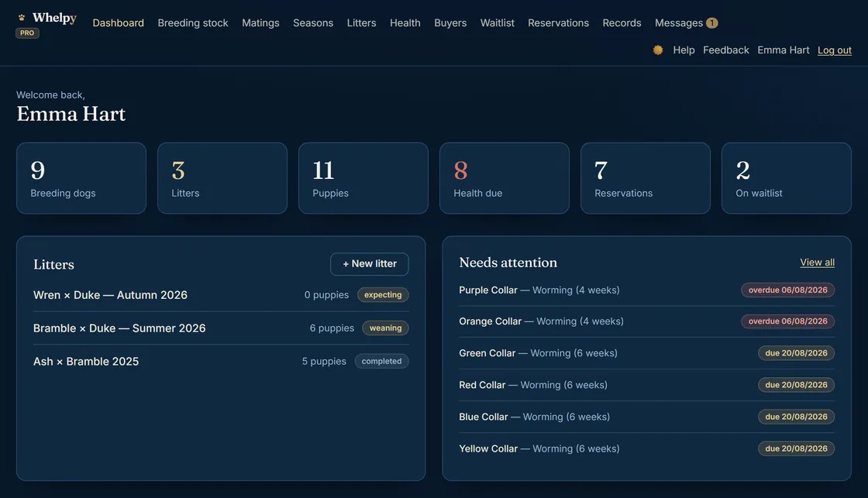Click the Whelpy brand name
868x498 pixels.
click(54, 18)
